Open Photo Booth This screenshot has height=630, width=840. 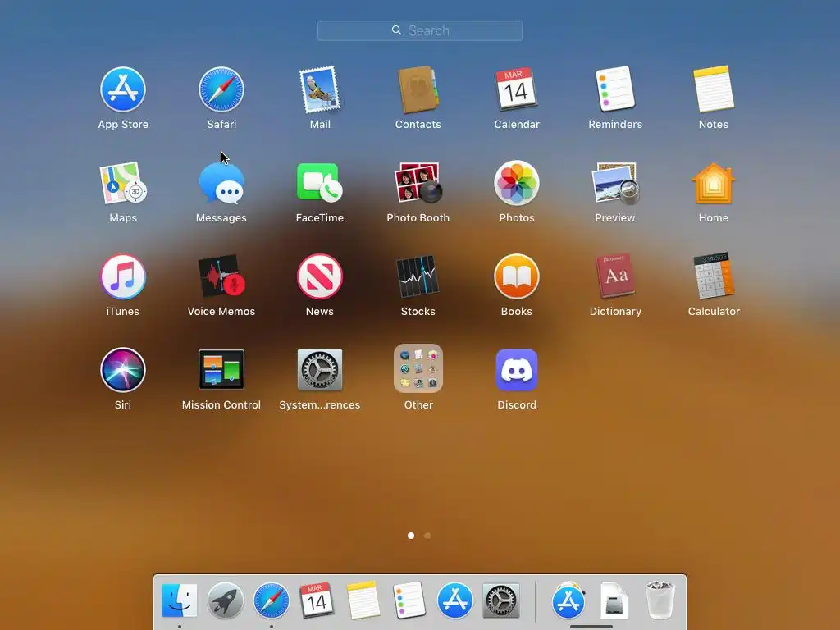(x=418, y=183)
